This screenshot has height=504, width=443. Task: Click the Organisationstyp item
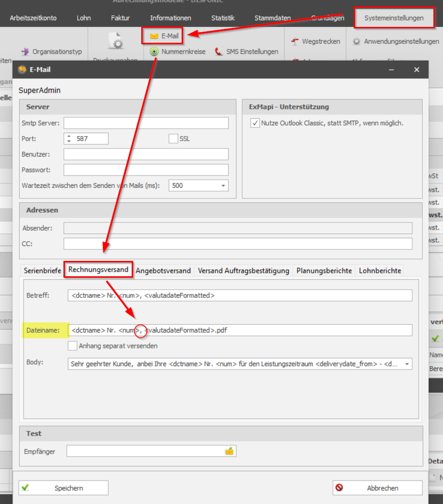[51, 51]
